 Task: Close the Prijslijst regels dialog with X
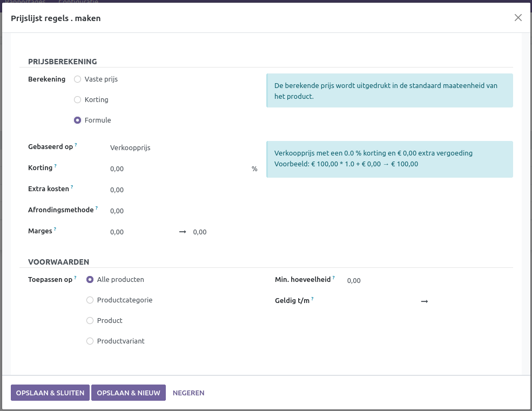pyautogui.click(x=518, y=18)
